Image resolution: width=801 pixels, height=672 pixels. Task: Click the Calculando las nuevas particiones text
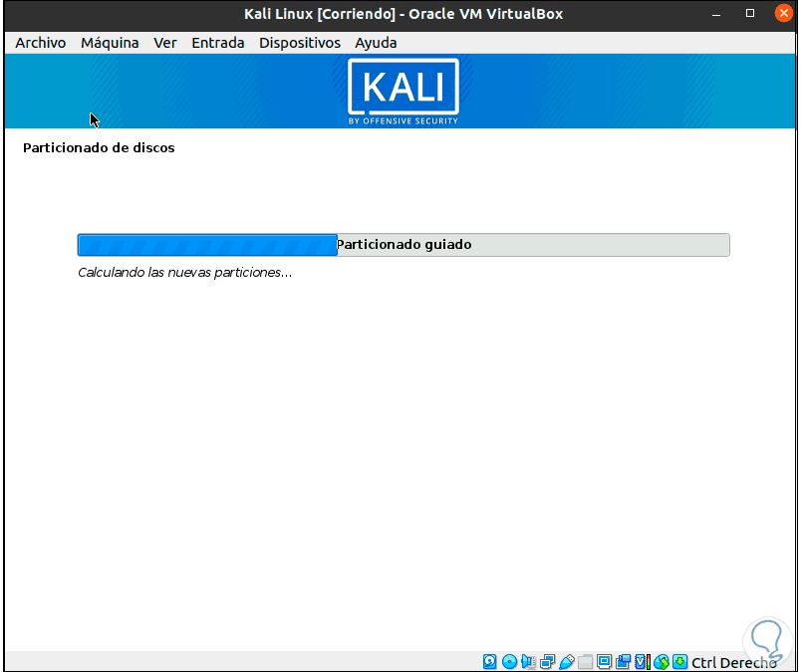[185, 273]
